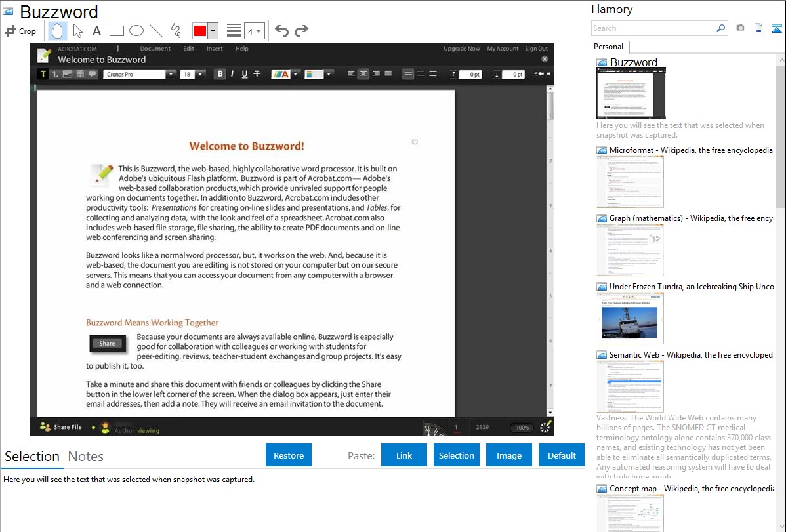Open the red color dropdown arrow
The width and height of the screenshot is (786, 532).
pyautogui.click(x=213, y=31)
